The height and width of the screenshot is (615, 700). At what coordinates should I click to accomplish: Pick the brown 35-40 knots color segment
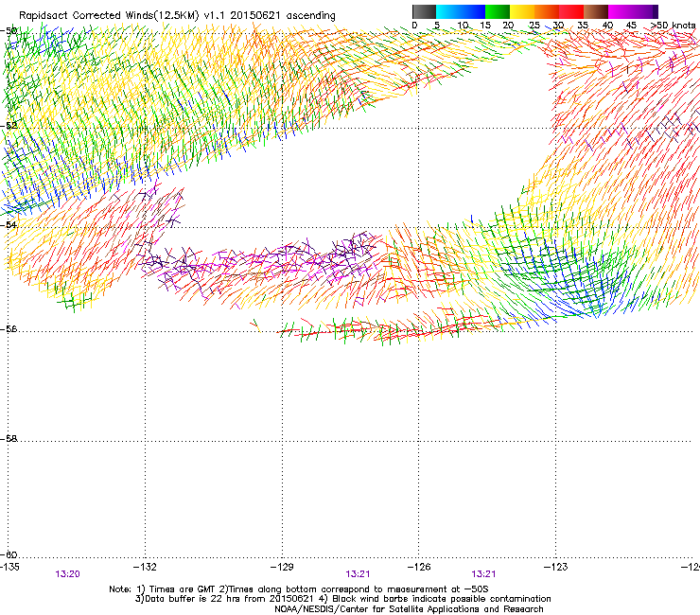click(x=596, y=11)
